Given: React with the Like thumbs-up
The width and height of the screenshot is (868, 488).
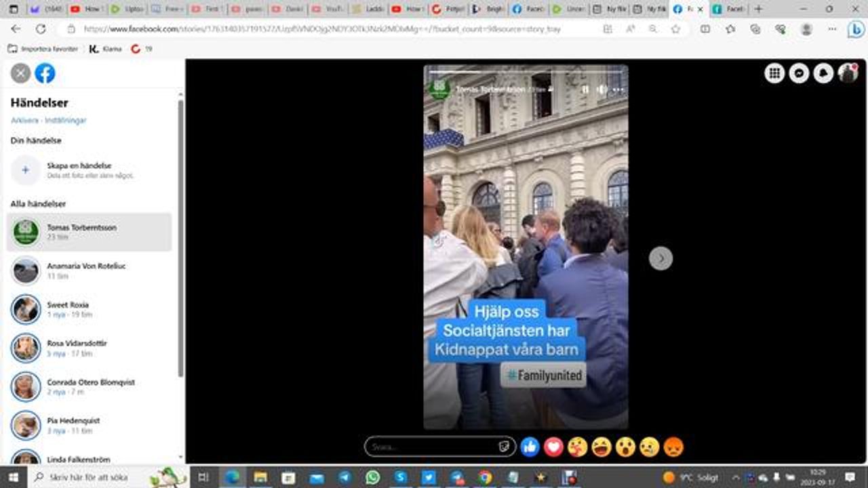Looking at the screenshot, I should click(530, 447).
